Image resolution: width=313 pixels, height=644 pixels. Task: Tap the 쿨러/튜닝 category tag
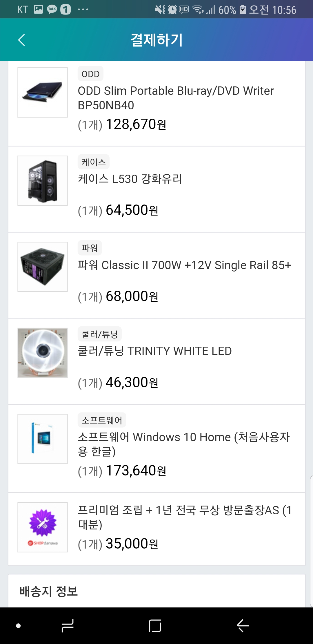point(99,334)
